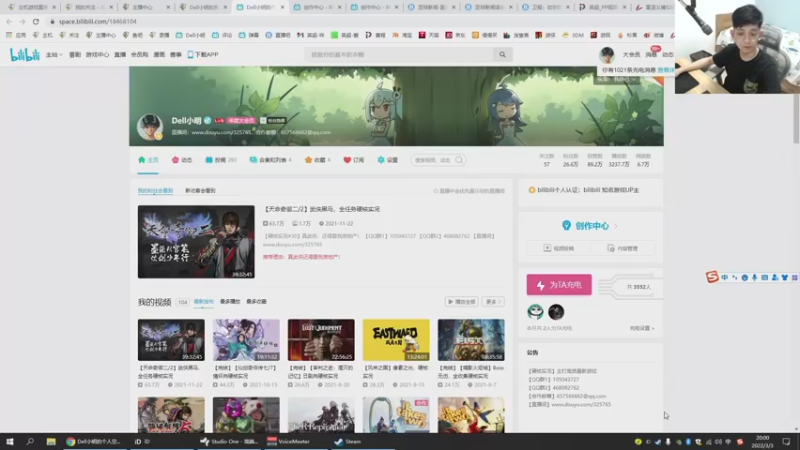
Task: Open featured 天命奇御二 video title
Action: pos(321,209)
